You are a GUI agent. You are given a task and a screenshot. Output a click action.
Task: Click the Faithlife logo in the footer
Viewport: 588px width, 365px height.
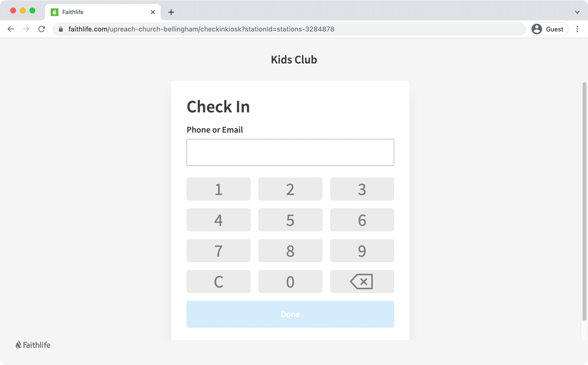pyautogui.click(x=33, y=345)
